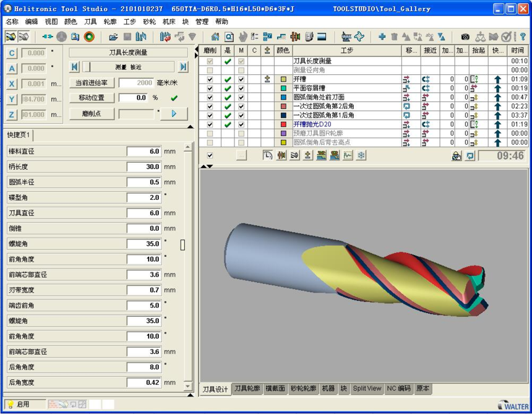Screen dimensions: 532x414
Task: Click the 磨削点 button
Action: [x=92, y=114]
